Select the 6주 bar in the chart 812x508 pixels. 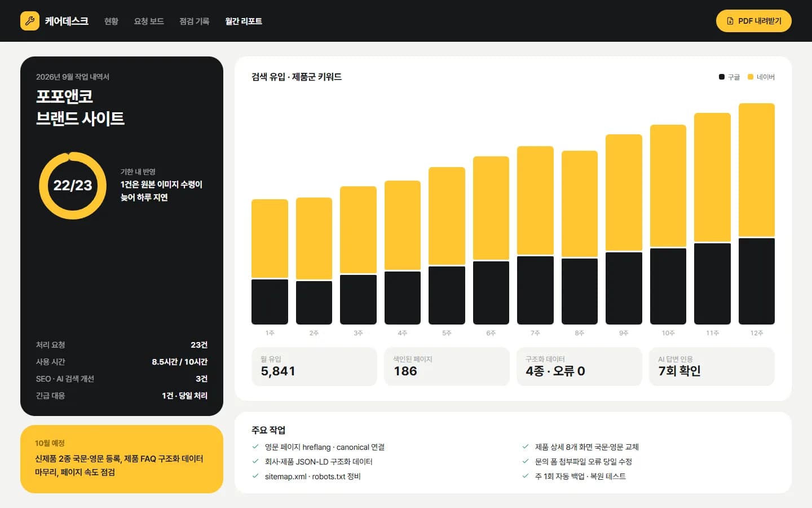pos(491,240)
